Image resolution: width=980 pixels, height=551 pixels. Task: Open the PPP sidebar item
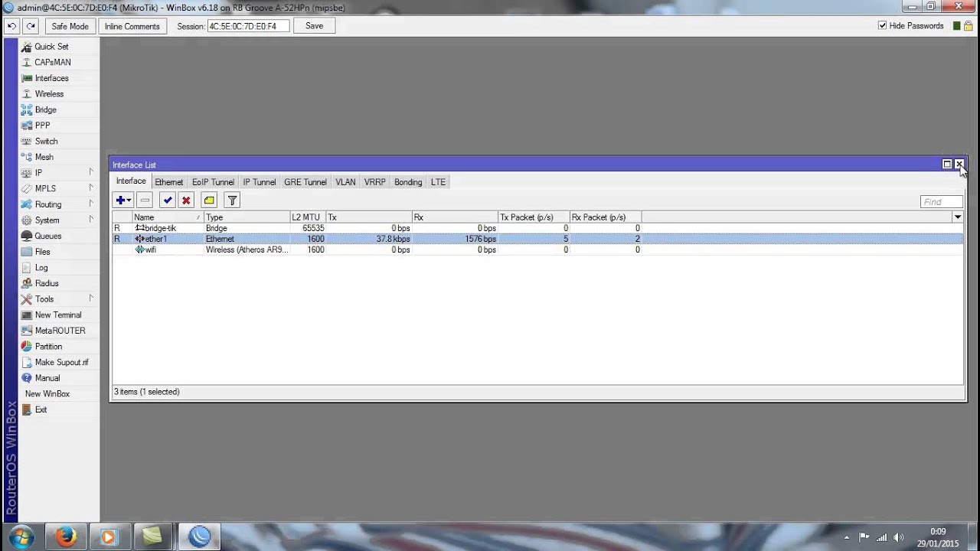tap(42, 126)
